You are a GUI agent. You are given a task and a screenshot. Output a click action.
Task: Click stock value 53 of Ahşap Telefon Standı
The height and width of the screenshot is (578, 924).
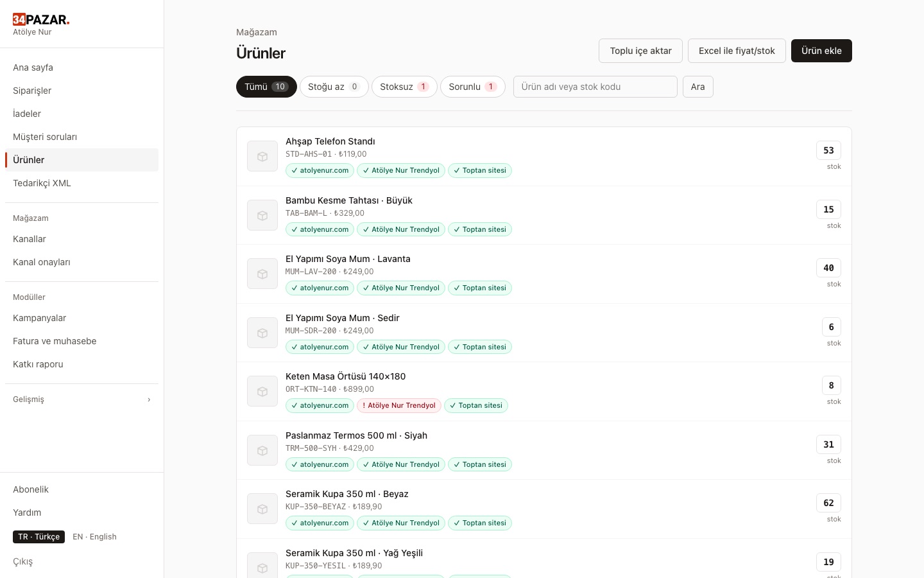coord(828,150)
